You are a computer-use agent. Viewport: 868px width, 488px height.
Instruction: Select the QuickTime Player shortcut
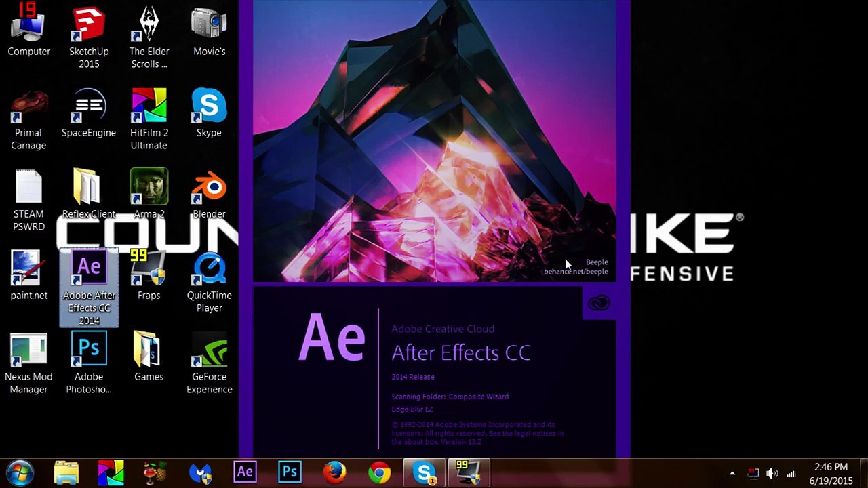(x=209, y=281)
